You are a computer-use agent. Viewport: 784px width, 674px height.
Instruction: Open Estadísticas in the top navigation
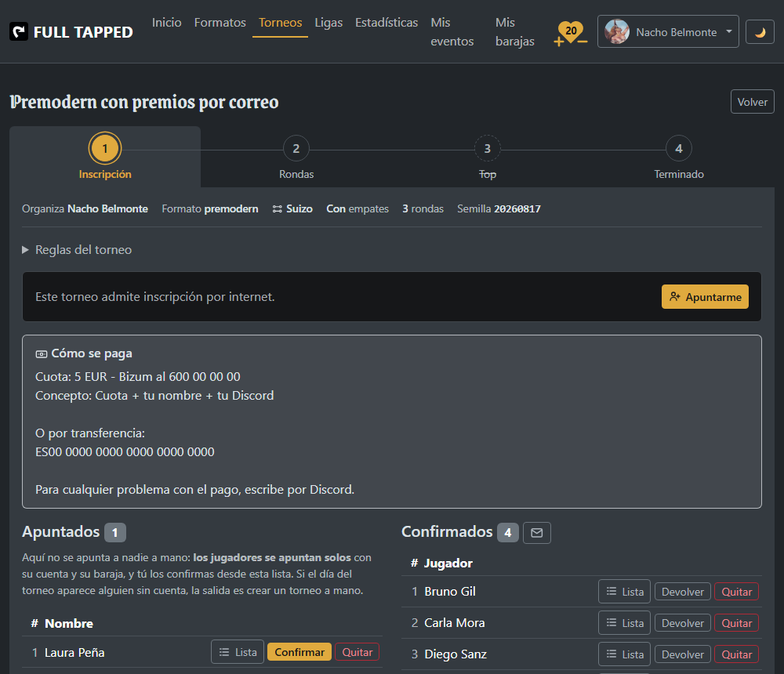click(387, 23)
